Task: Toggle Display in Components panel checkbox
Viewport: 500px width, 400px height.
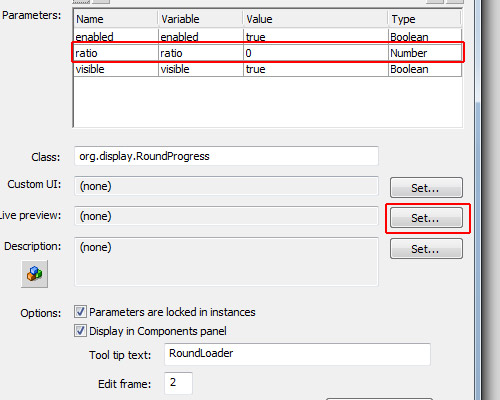Action: (x=80, y=331)
